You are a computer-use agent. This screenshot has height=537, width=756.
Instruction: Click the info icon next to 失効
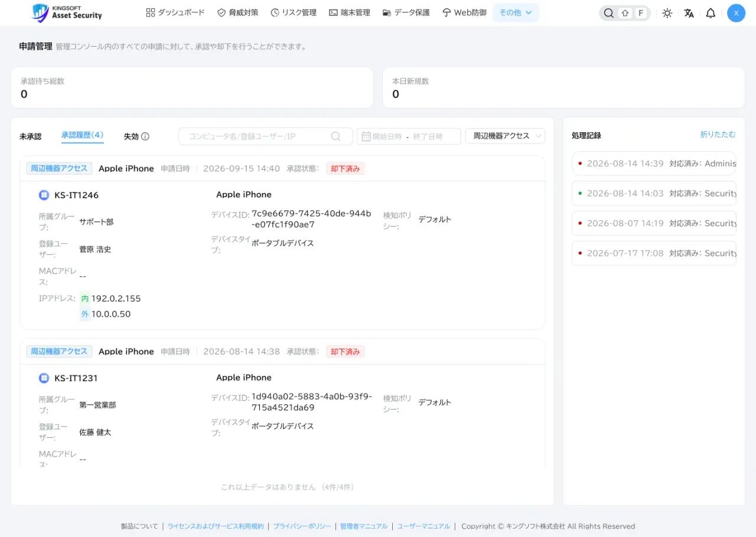tap(145, 136)
